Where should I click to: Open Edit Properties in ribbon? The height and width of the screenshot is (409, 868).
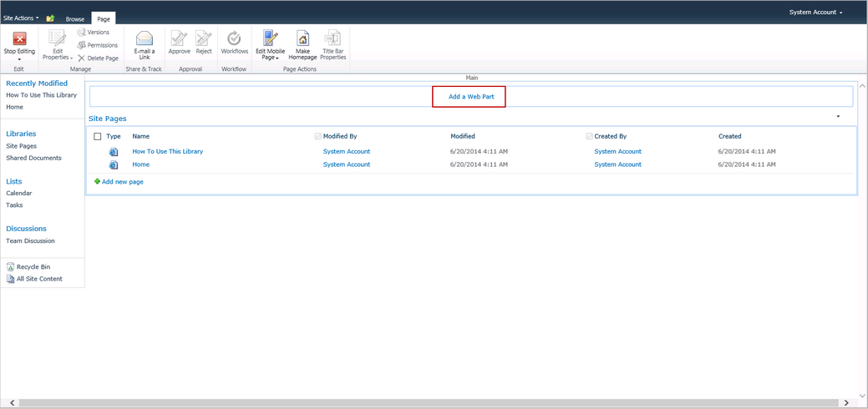tap(58, 45)
